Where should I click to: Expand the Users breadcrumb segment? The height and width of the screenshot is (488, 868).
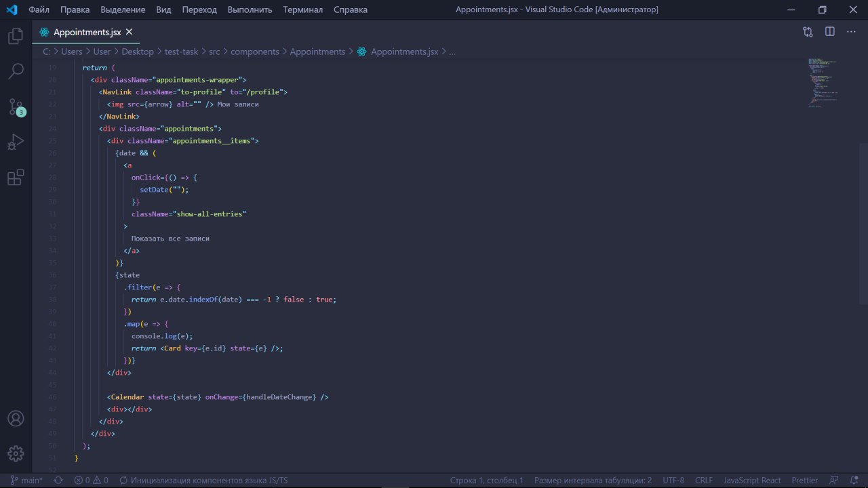point(72,52)
